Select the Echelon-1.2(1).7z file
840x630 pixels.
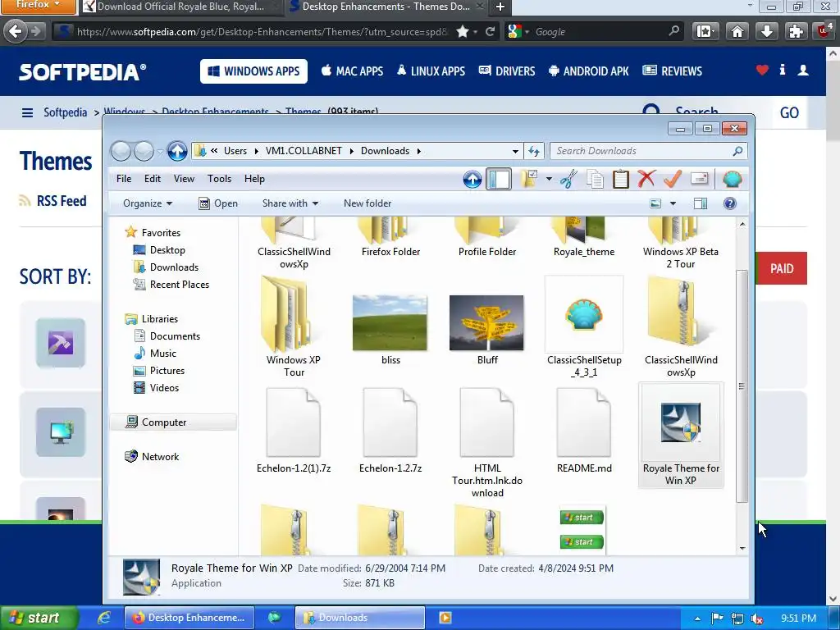coord(294,431)
